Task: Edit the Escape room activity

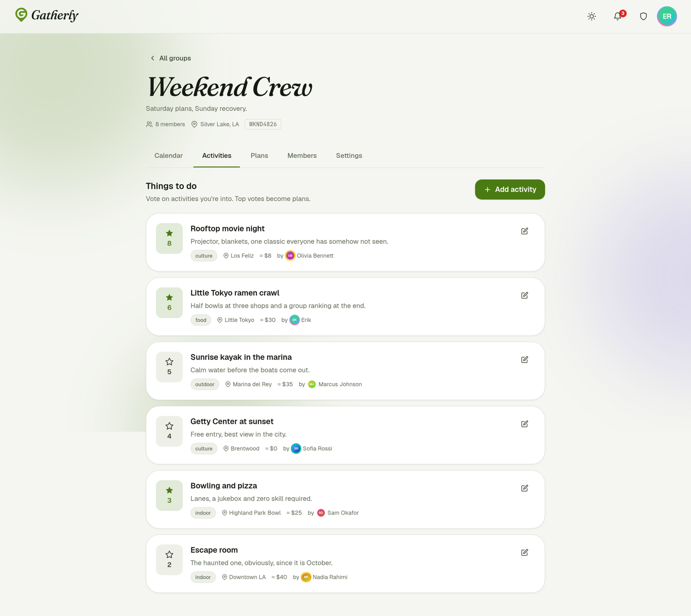Action: coord(524,553)
